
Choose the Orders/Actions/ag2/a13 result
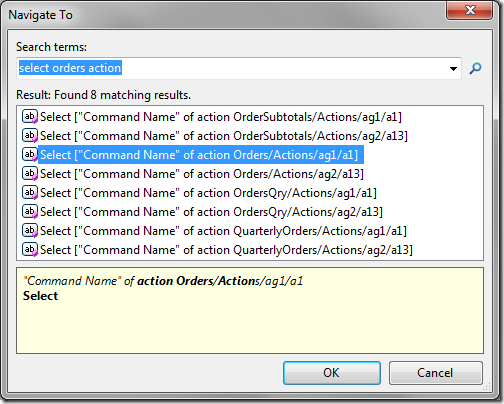[202, 174]
